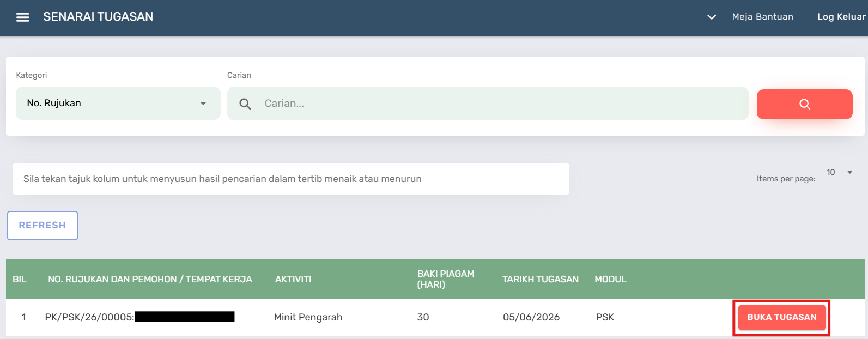Open Meja Bantuan help desk
This screenshot has height=339, width=868.
pos(762,17)
